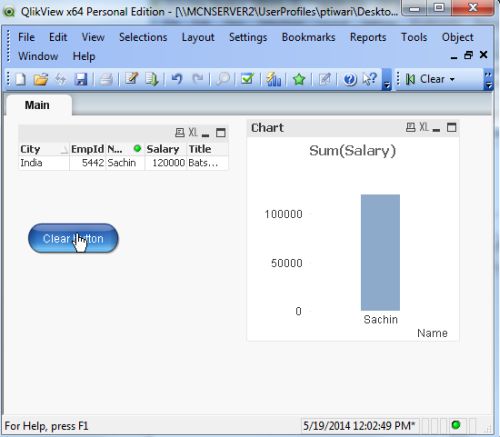The image size is (500, 437).
Task: Save the document with the floppy icon
Action: [x=81, y=79]
